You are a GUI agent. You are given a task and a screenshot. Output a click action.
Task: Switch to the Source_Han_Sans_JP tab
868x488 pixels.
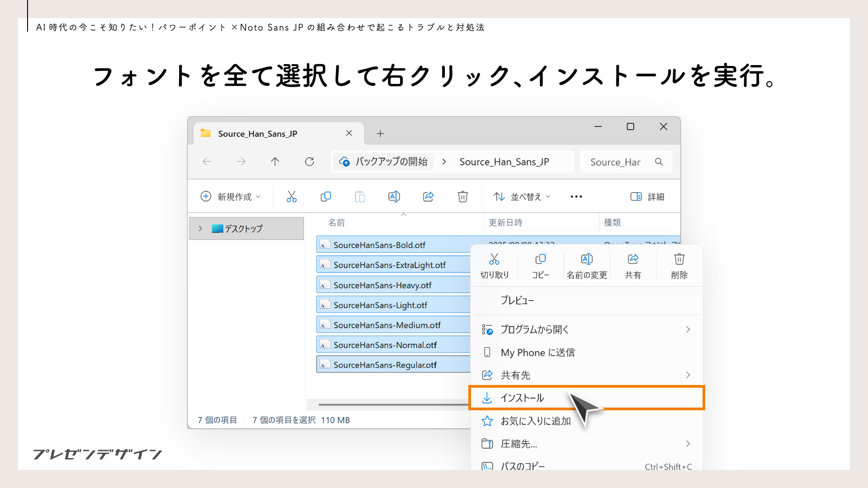pos(257,133)
